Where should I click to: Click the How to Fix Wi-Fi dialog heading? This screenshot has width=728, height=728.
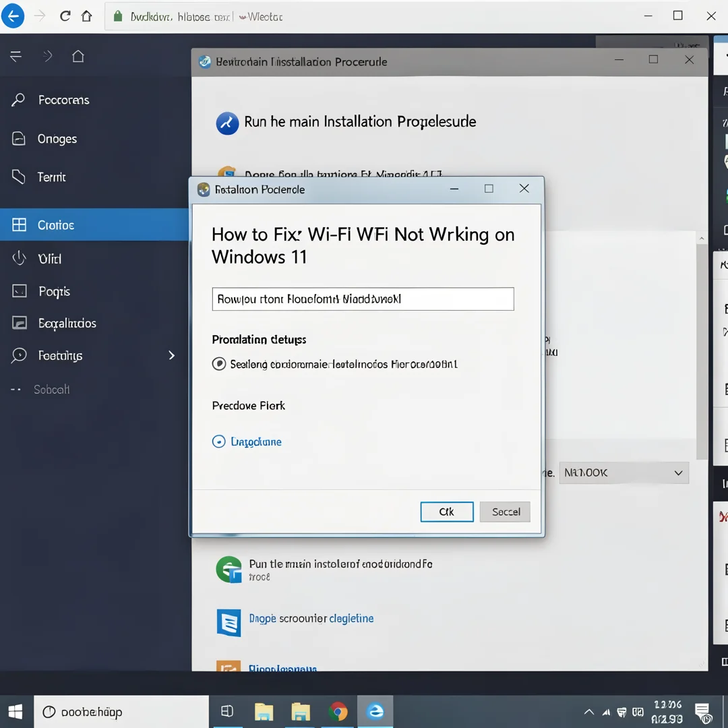click(x=363, y=245)
